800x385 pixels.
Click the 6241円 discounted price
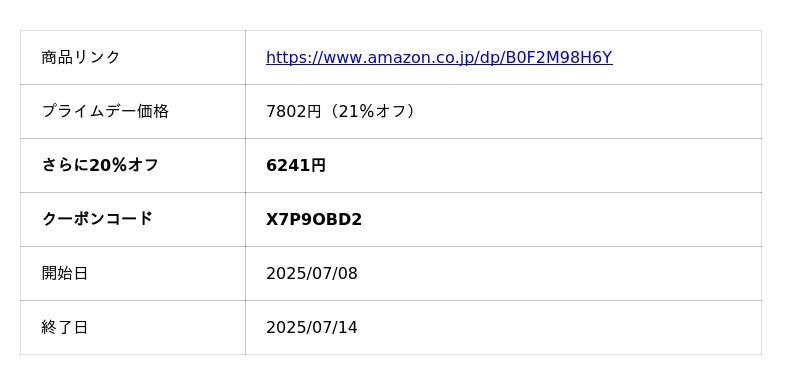pyautogui.click(x=296, y=165)
